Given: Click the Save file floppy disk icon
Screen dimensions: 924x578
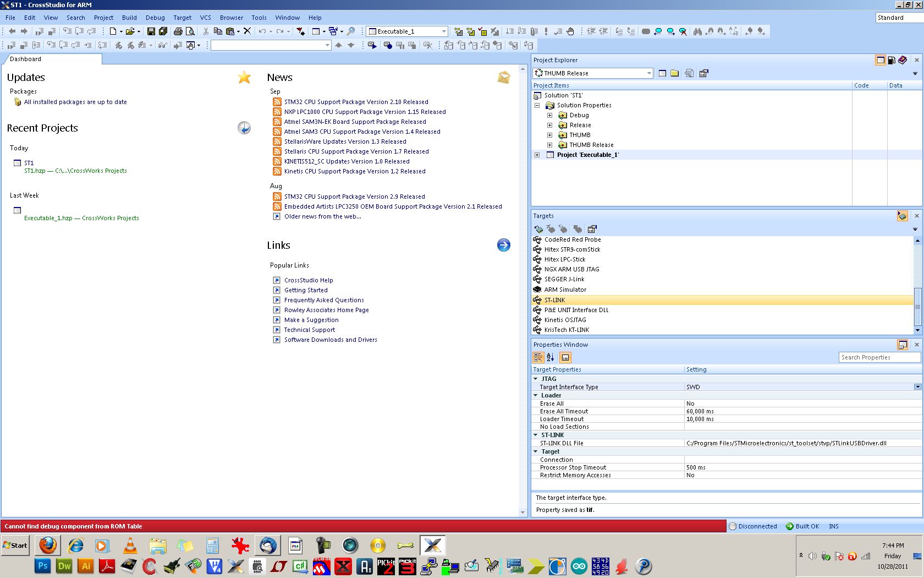Looking at the screenshot, I should click(x=151, y=31).
